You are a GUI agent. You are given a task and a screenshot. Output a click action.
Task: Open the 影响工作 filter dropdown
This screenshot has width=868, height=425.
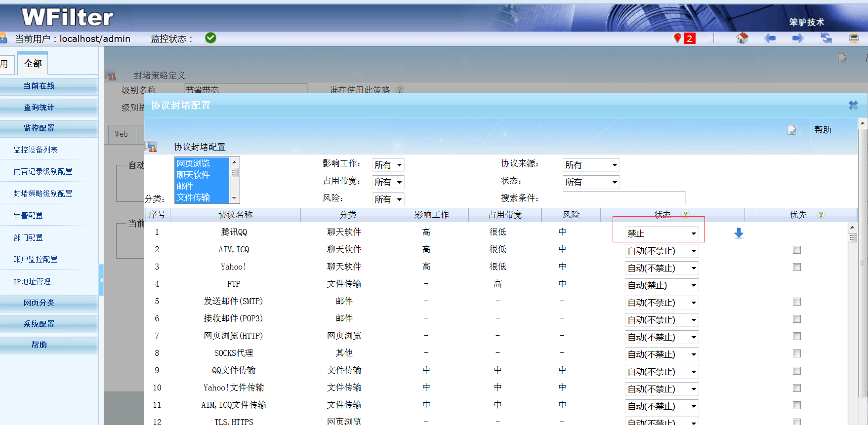click(388, 165)
